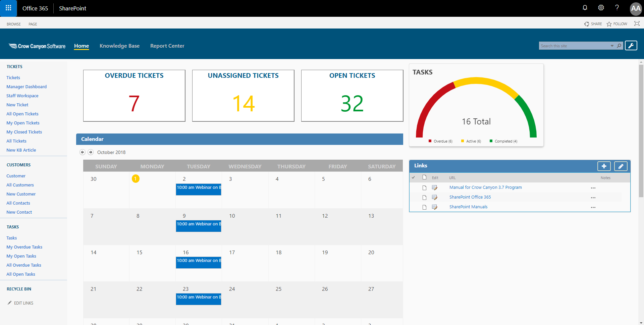644x325 pixels.
Task: Open the October 2 Webinar event
Action: 199,189
